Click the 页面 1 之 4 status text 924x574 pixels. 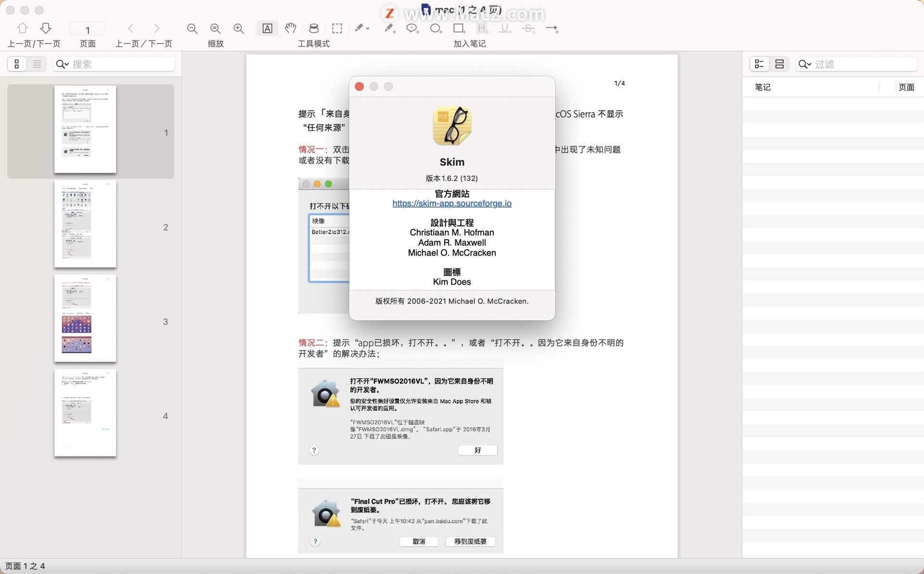click(x=25, y=566)
